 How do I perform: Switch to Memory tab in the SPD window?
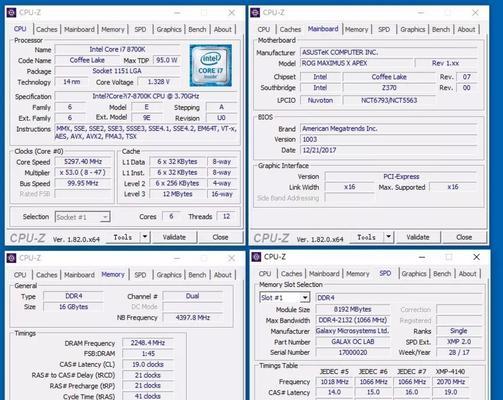click(358, 274)
